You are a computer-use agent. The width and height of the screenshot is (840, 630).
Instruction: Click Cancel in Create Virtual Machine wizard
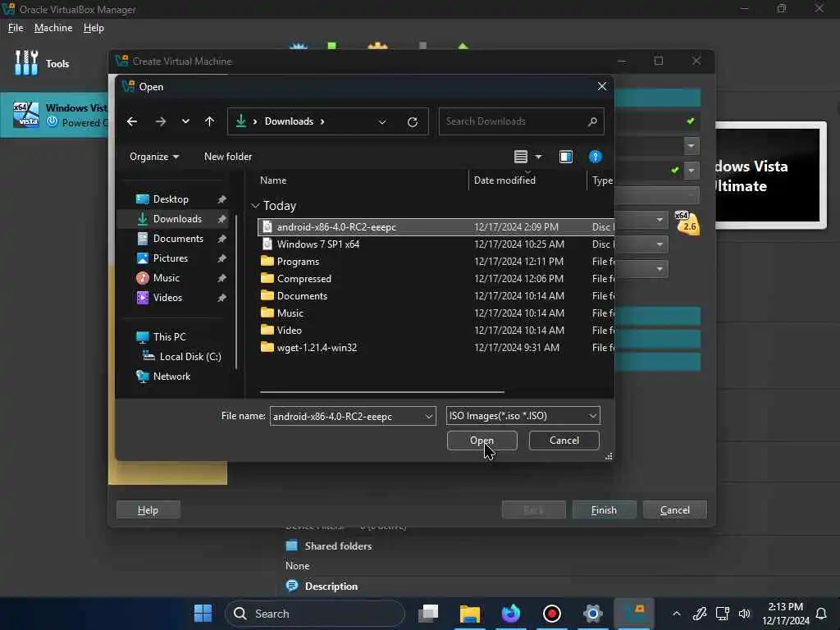tap(674, 510)
